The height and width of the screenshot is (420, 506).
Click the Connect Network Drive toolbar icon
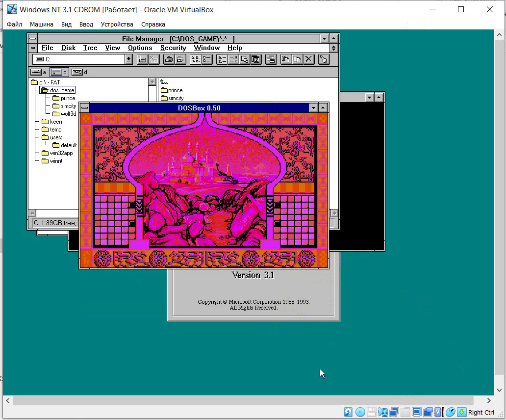tap(142, 59)
